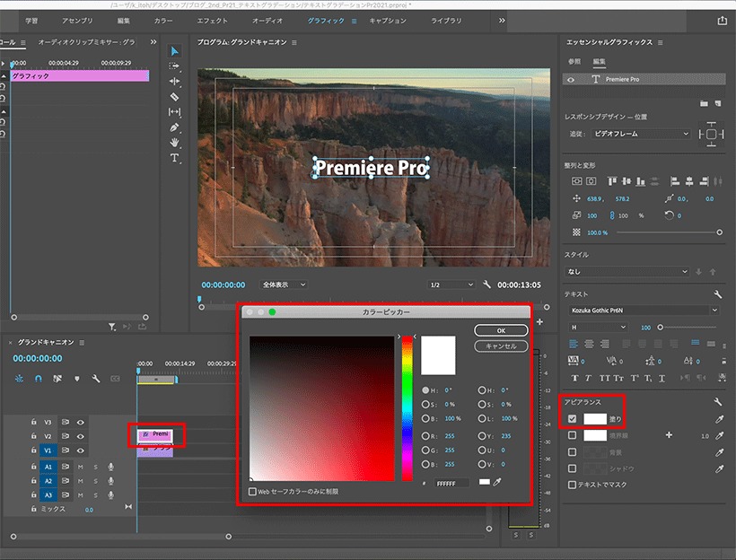
Task: Open the Appearance section wrench settings
Action: coord(718,402)
